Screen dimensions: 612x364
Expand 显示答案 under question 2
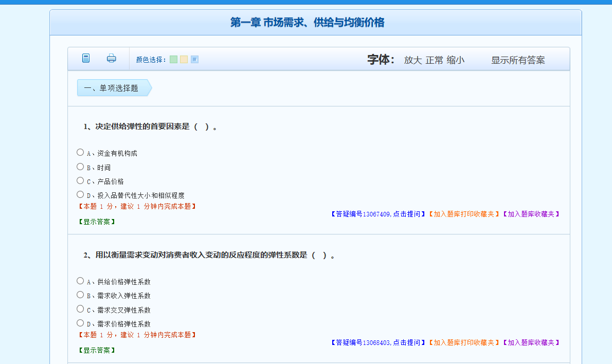pyautogui.click(x=97, y=350)
